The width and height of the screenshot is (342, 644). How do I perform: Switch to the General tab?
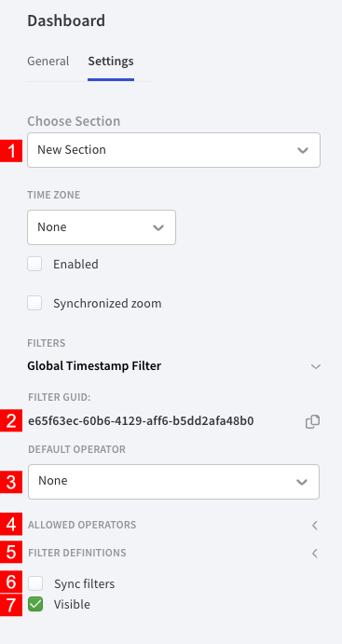(48, 62)
